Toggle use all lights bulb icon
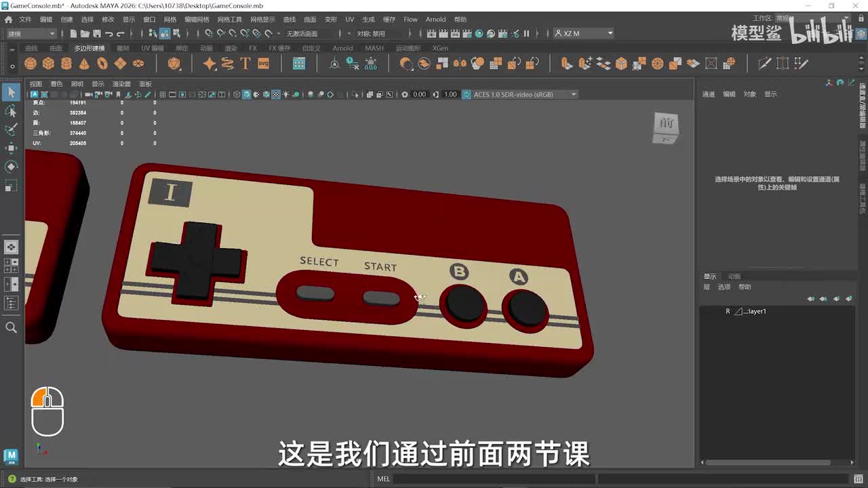This screenshot has height=488, width=868. (285, 94)
